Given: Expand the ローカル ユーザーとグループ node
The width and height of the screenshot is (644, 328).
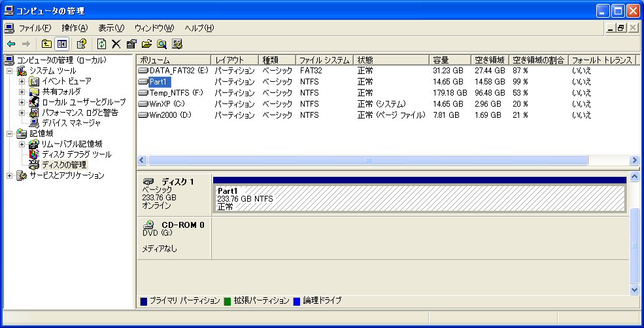Looking at the screenshot, I should [22, 102].
